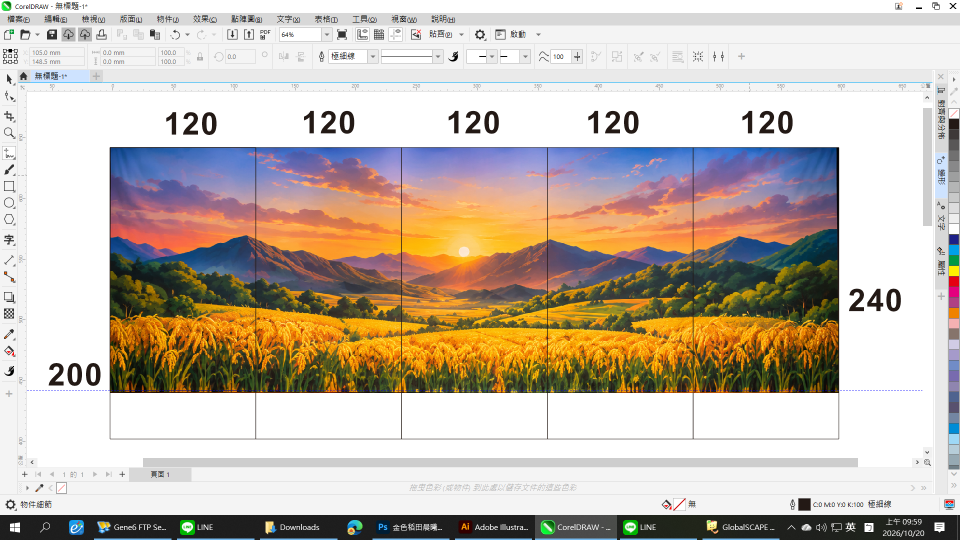
Task: Pick the yellow palette swatch
Action: click(954, 271)
